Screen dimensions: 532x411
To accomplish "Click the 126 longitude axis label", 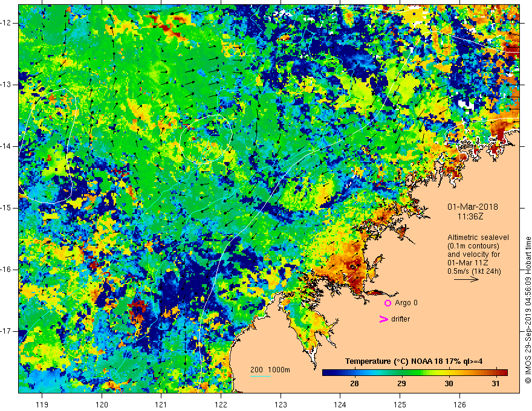I will tap(459, 404).
